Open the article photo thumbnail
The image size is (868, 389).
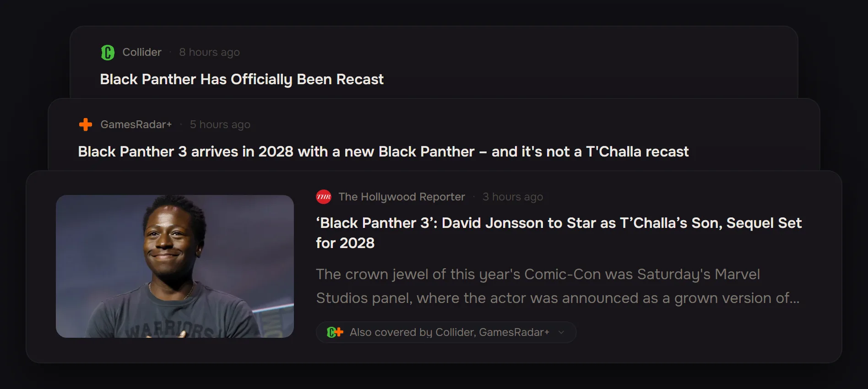(175, 266)
